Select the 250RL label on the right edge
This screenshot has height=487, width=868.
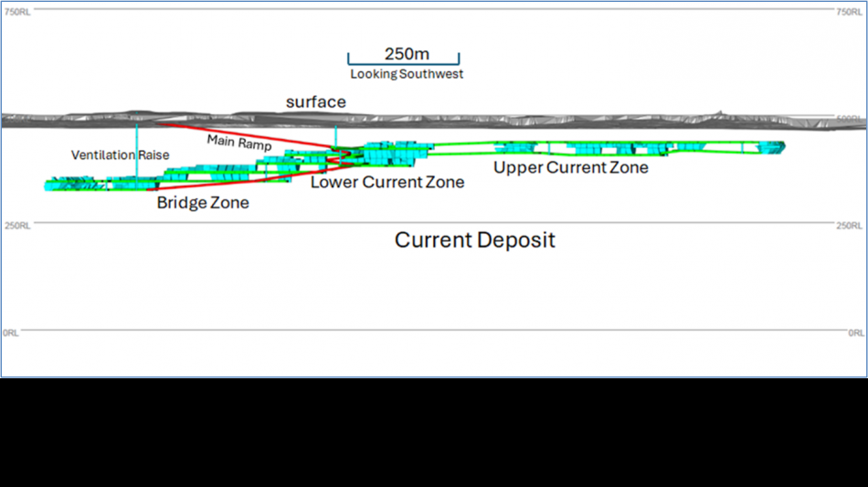coord(849,226)
